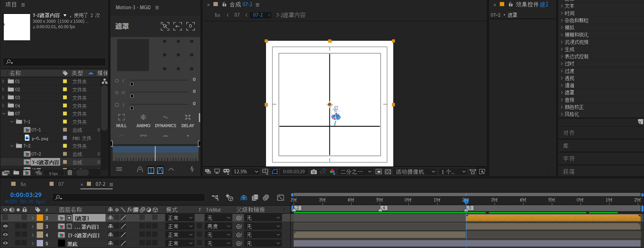Click the primary viewer monitor icon
644x248 pixels.
point(217,172)
